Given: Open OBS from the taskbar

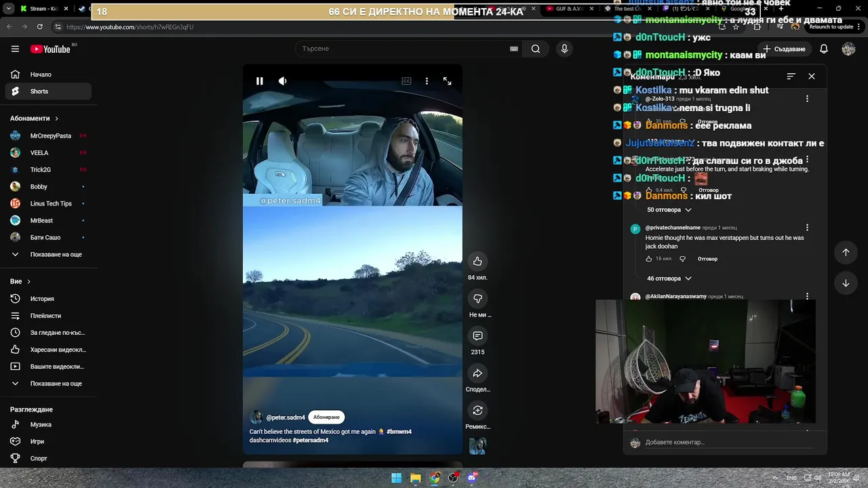Looking at the screenshot, I should (453, 478).
